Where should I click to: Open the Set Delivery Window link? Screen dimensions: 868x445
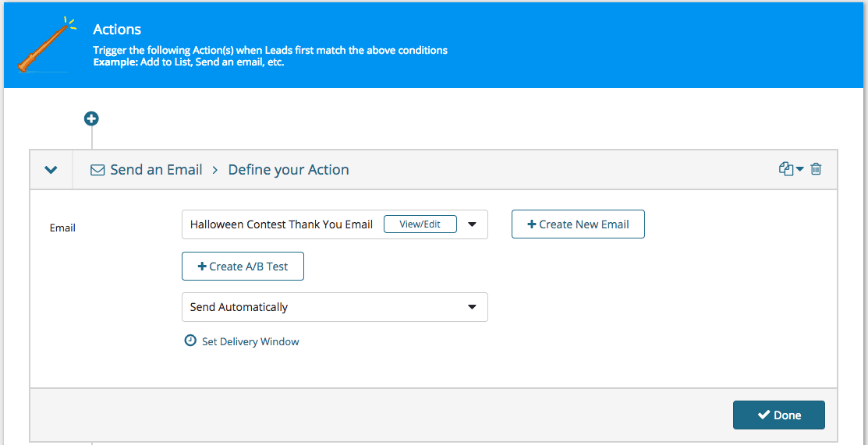coord(250,341)
